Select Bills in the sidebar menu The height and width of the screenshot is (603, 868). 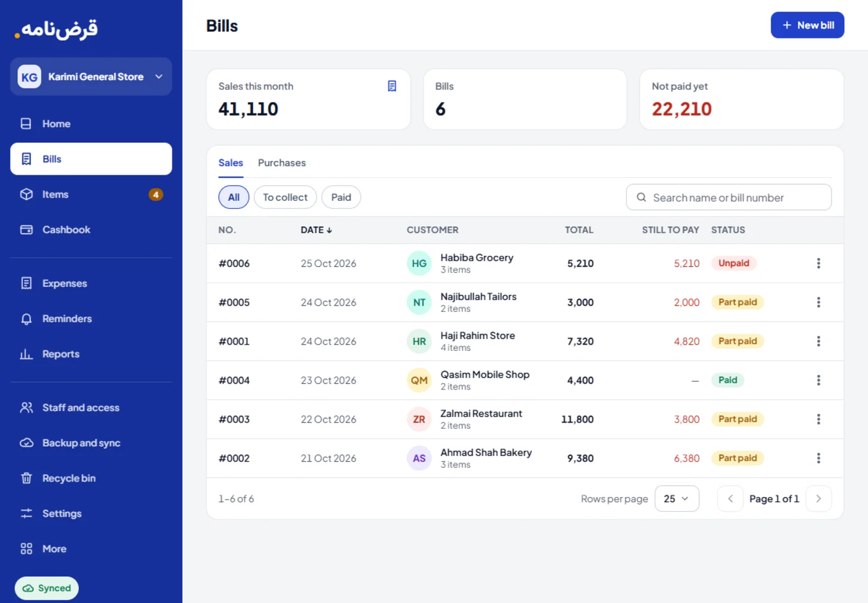pos(91,159)
